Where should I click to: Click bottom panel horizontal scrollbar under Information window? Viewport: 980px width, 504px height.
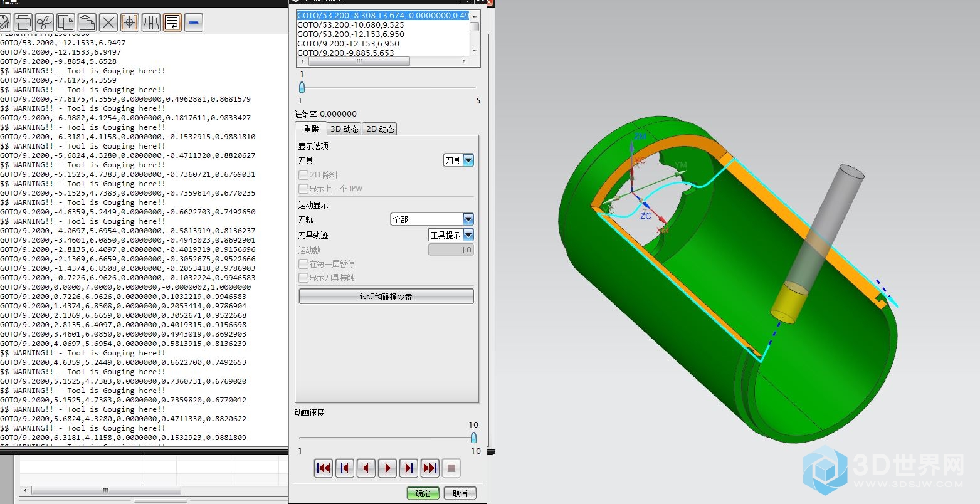(106, 490)
